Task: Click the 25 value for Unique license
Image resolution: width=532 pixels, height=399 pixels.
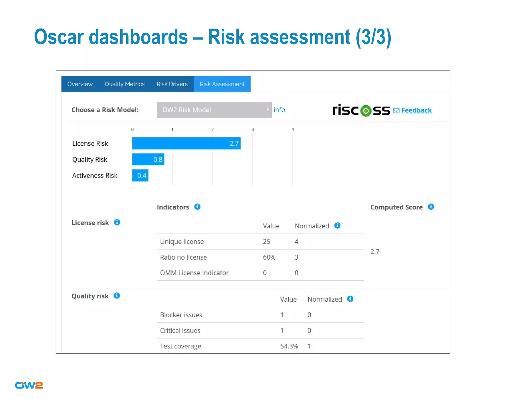Action: click(x=267, y=242)
